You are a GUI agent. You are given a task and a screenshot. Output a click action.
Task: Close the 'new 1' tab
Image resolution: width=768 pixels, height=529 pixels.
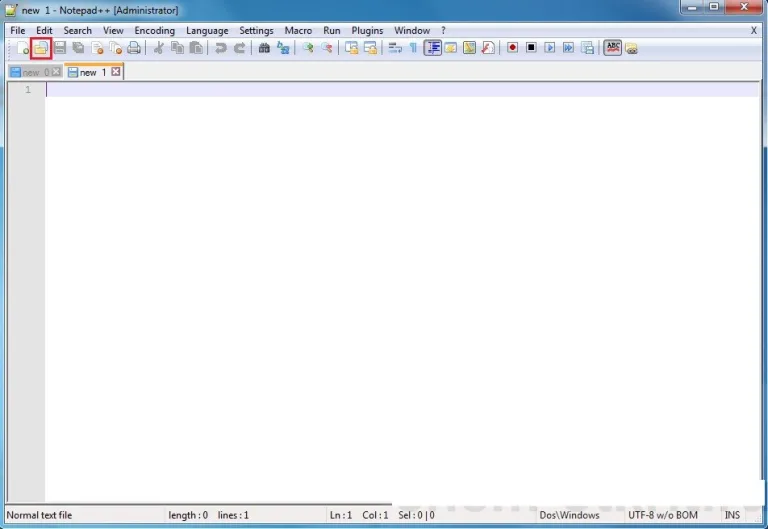tap(116, 72)
